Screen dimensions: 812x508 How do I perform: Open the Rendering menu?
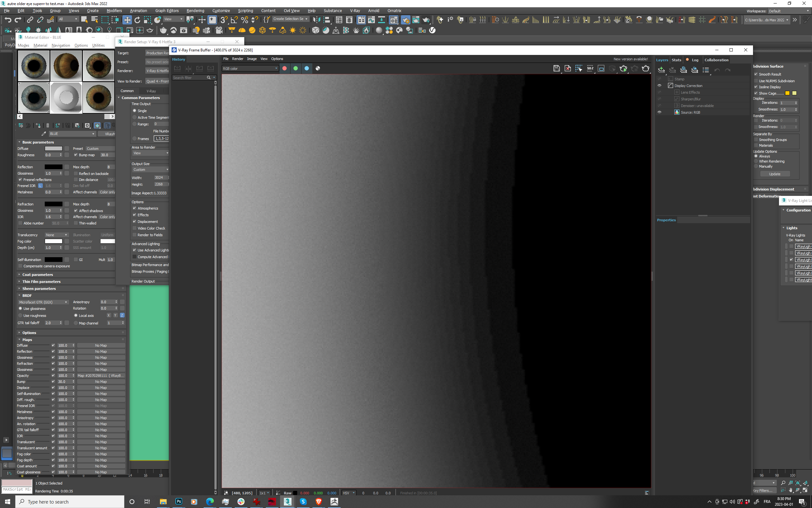click(195, 11)
